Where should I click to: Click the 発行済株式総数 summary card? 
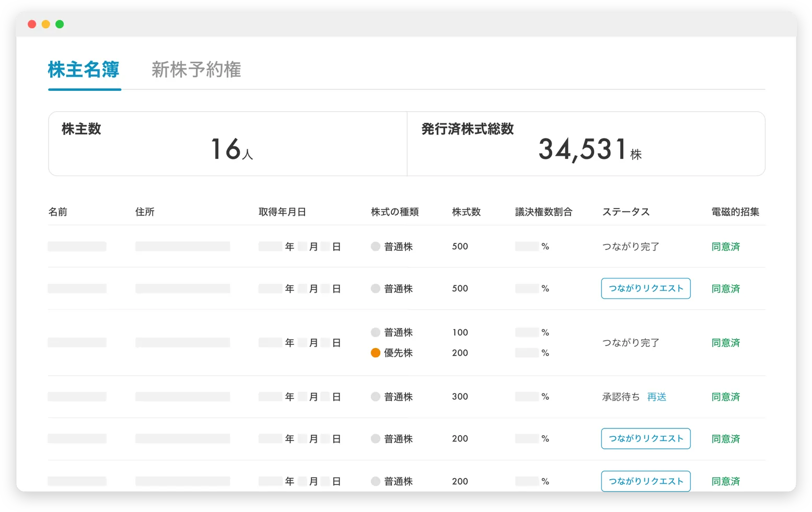coord(586,144)
